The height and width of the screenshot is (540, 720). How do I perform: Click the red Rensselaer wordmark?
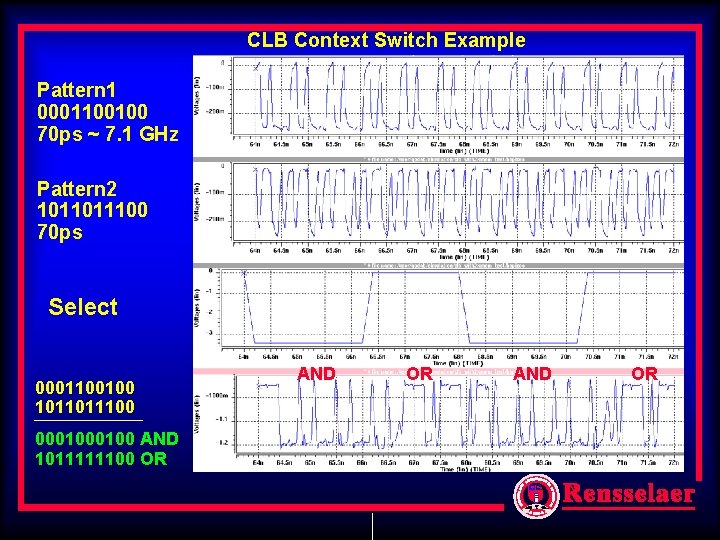[x=629, y=494]
